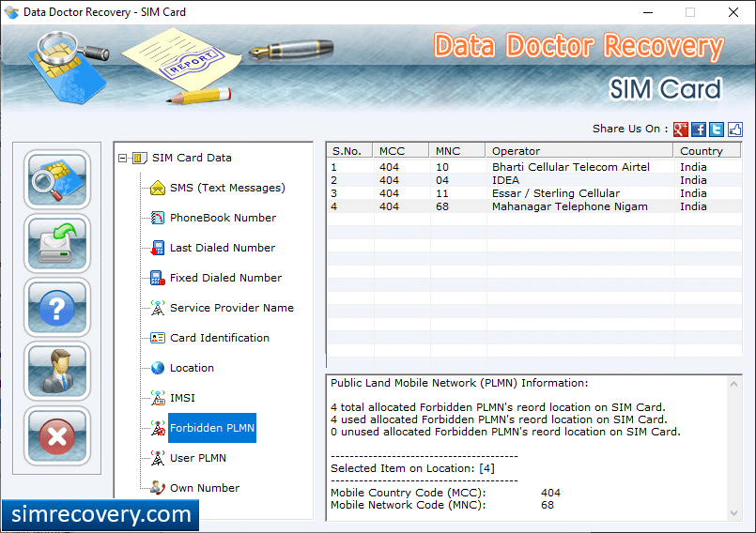Click the scroll-down arrow in PLMN information panel
756x533 pixels.
coord(733,513)
